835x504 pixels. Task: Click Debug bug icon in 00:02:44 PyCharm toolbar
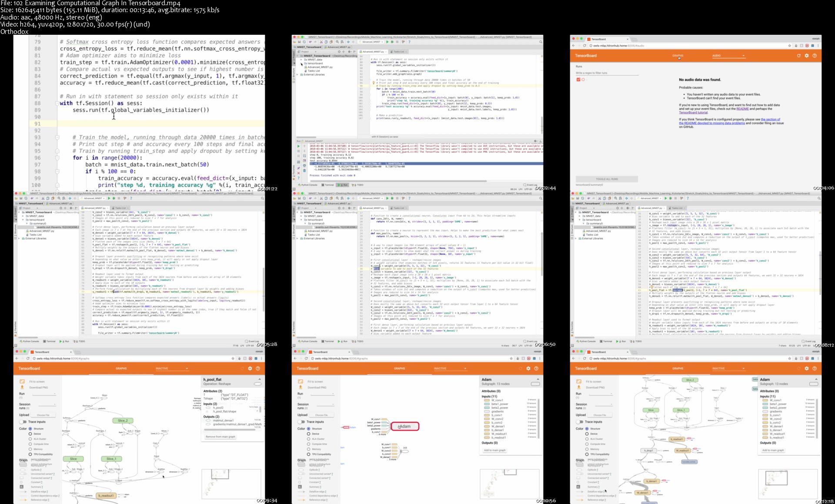pyautogui.click(x=392, y=42)
